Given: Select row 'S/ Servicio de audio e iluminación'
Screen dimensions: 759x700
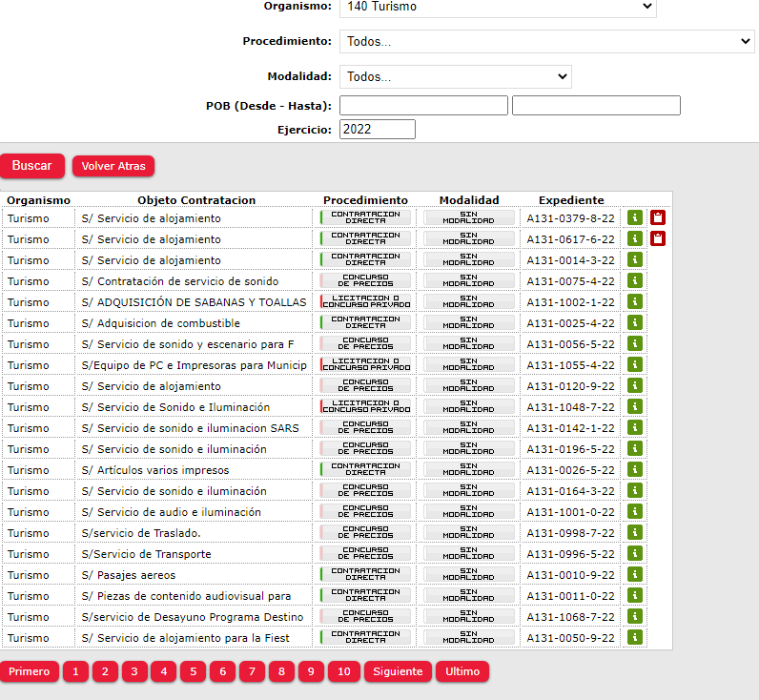Looking at the screenshot, I should tap(324, 512).
